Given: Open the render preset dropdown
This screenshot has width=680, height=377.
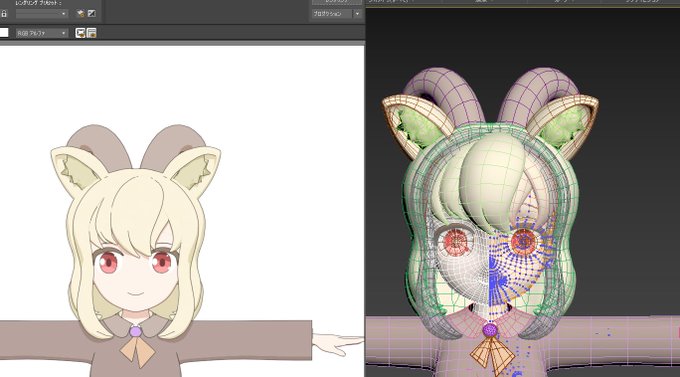Looking at the screenshot, I should [x=42, y=14].
